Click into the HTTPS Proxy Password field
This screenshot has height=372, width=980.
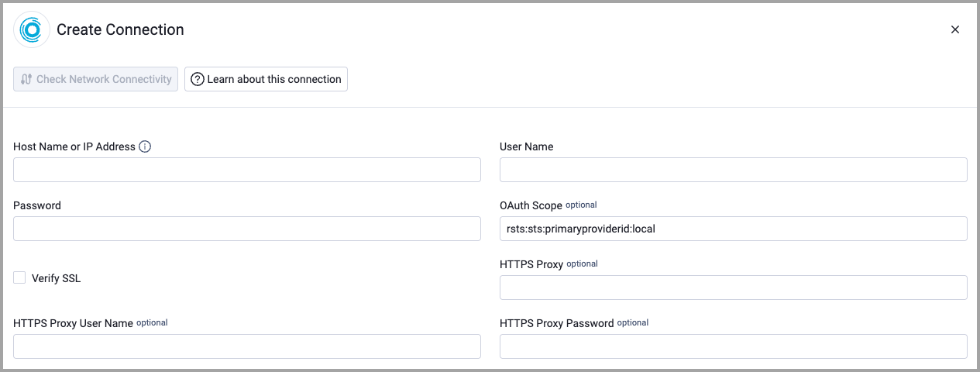[734, 346]
